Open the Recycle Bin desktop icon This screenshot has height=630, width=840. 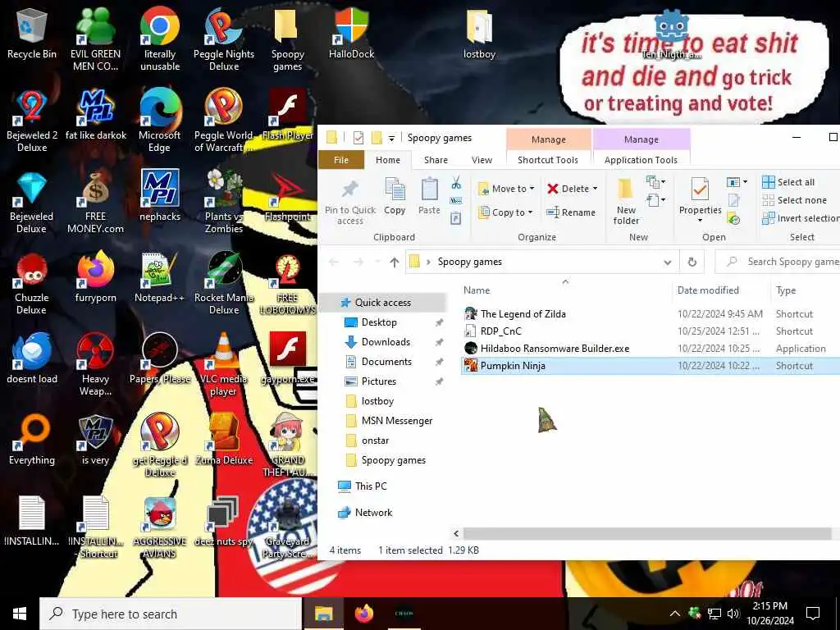point(32,33)
